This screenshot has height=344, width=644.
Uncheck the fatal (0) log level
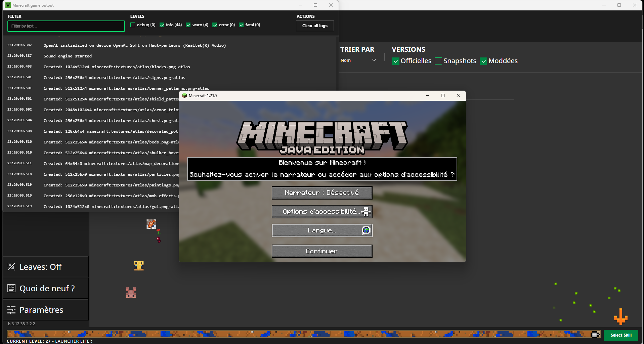pyautogui.click(x=241, y=25)
